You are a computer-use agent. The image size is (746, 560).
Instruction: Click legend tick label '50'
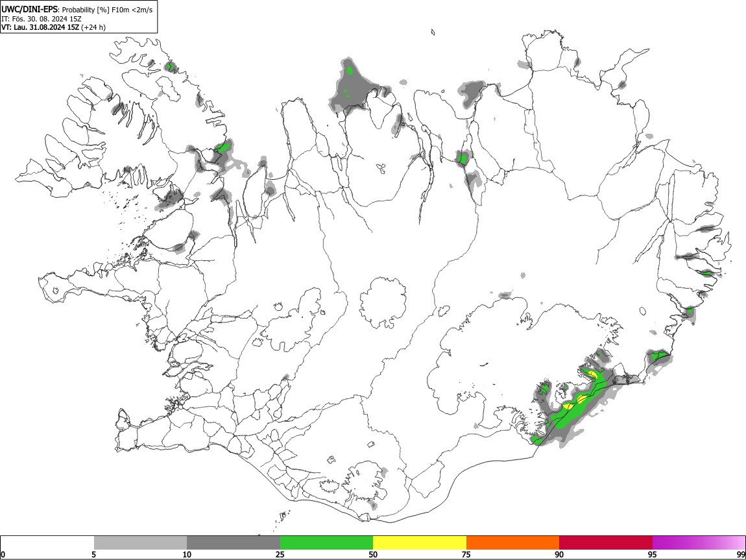point(373,554)
